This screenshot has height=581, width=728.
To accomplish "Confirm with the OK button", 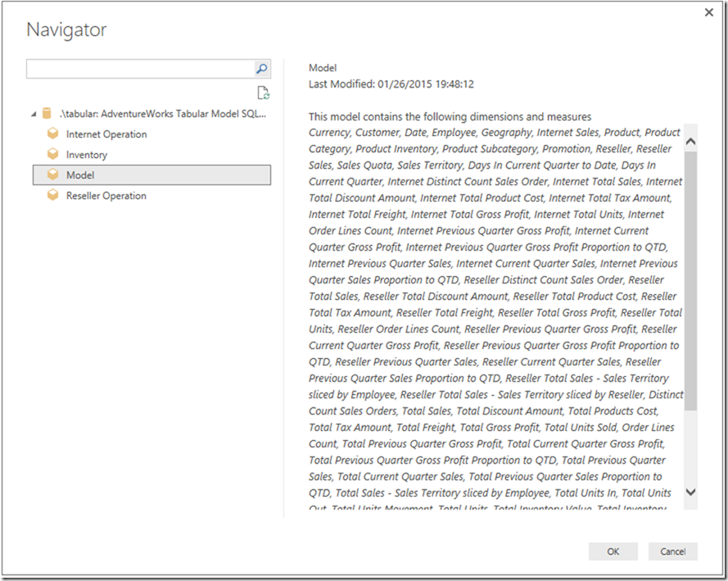I will 613,551.
